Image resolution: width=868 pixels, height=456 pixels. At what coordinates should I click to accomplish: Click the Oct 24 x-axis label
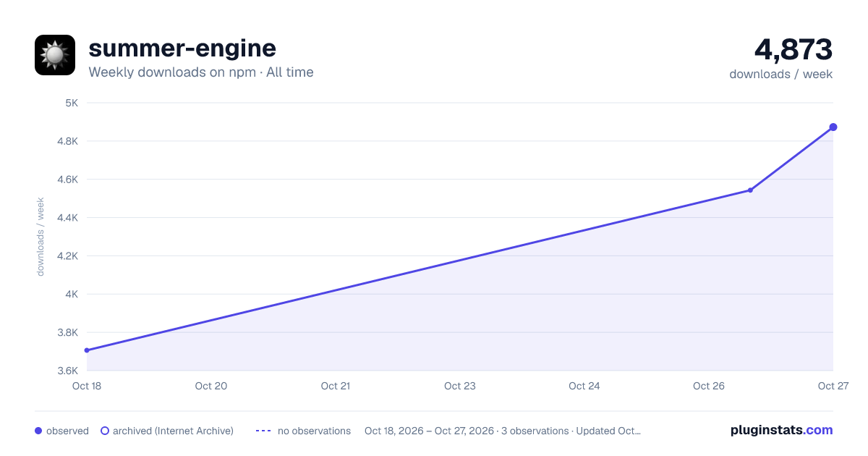584,386
